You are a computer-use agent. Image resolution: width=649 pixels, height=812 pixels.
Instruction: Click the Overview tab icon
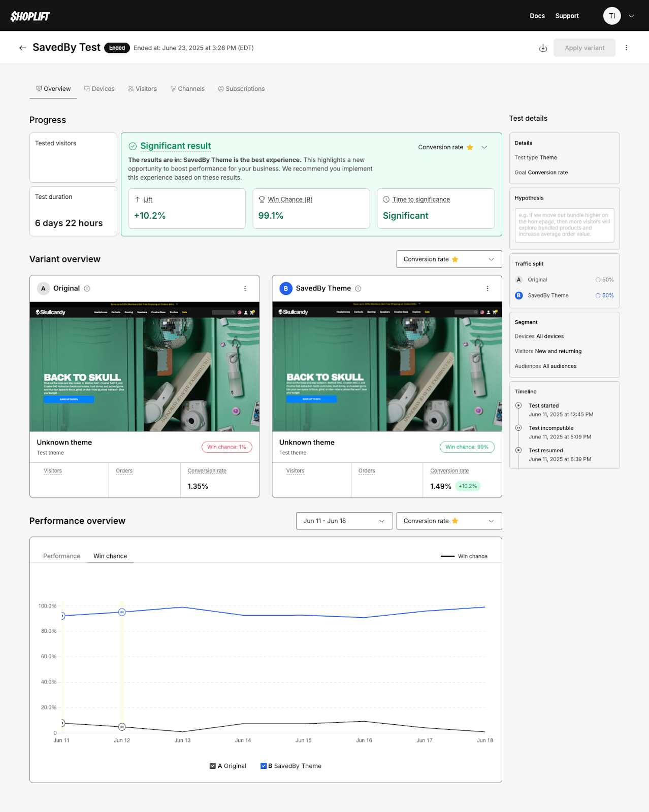click(39, 89)
